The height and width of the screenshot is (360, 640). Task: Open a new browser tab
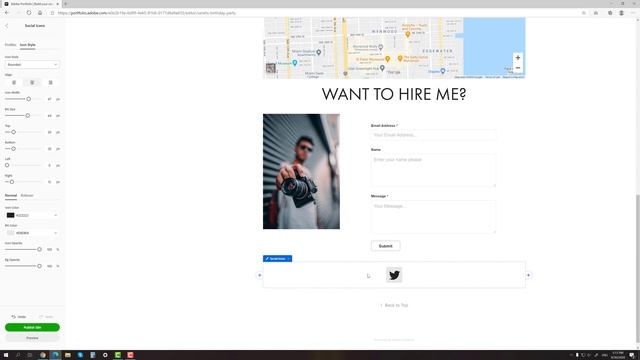pos(65,4)
